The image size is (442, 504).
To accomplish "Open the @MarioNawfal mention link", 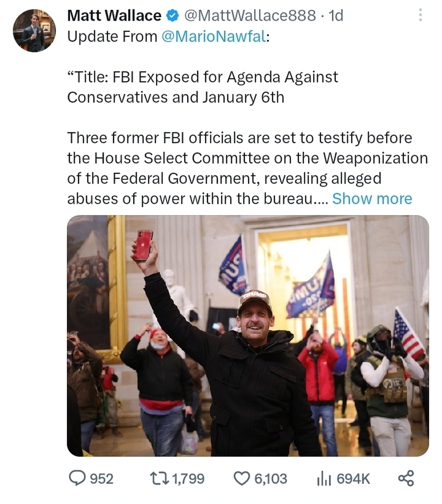I will [214, 36].
